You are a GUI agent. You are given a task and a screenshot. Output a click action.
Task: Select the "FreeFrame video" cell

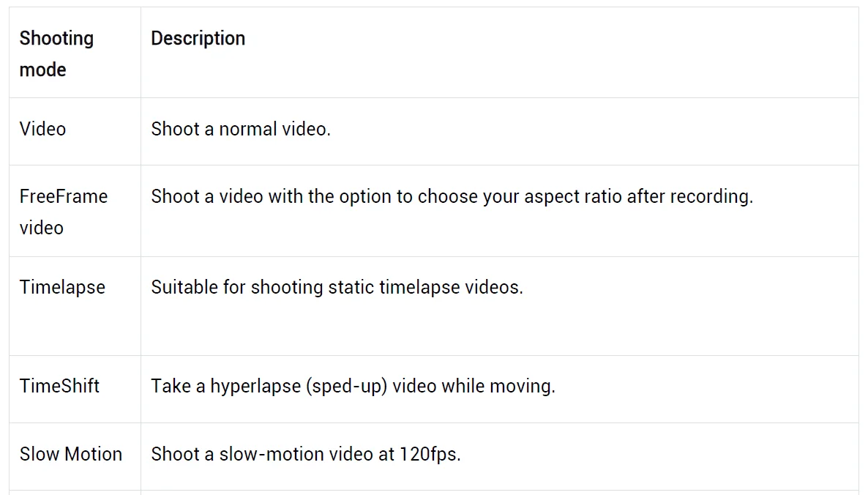point(63,212)
